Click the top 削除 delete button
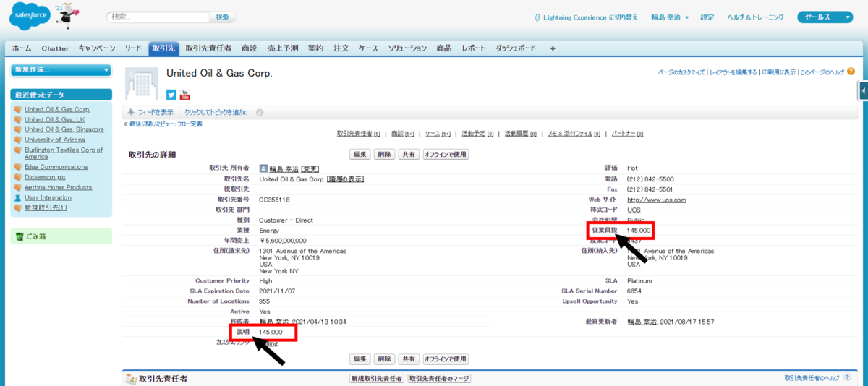 [x=385, y=154]
